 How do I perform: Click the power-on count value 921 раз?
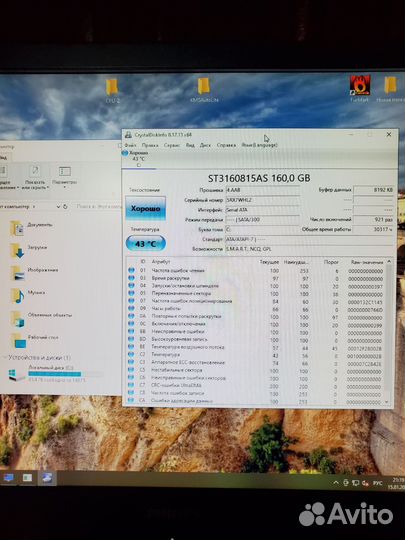click(x=374, y=219)
